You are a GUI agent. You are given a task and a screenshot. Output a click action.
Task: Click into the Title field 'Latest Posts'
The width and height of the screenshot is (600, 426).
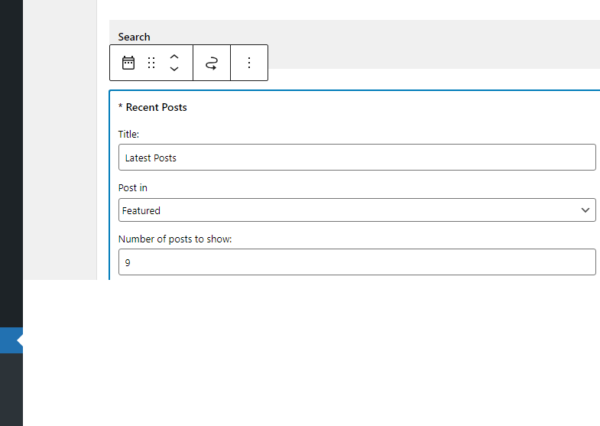[x=357, y=157]
